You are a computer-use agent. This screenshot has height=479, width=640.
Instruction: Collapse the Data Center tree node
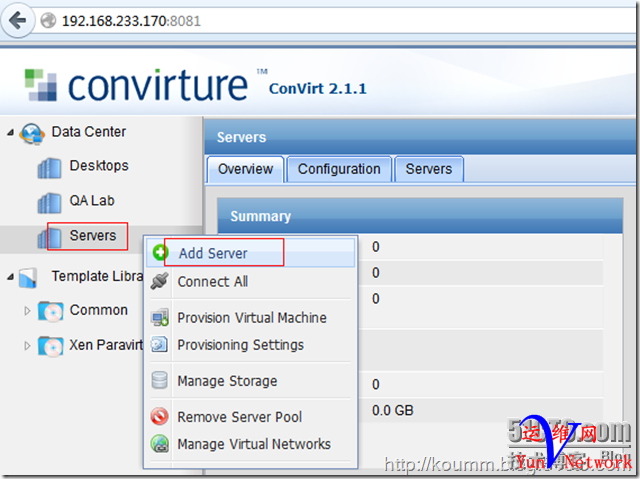(x=11, y=132)
